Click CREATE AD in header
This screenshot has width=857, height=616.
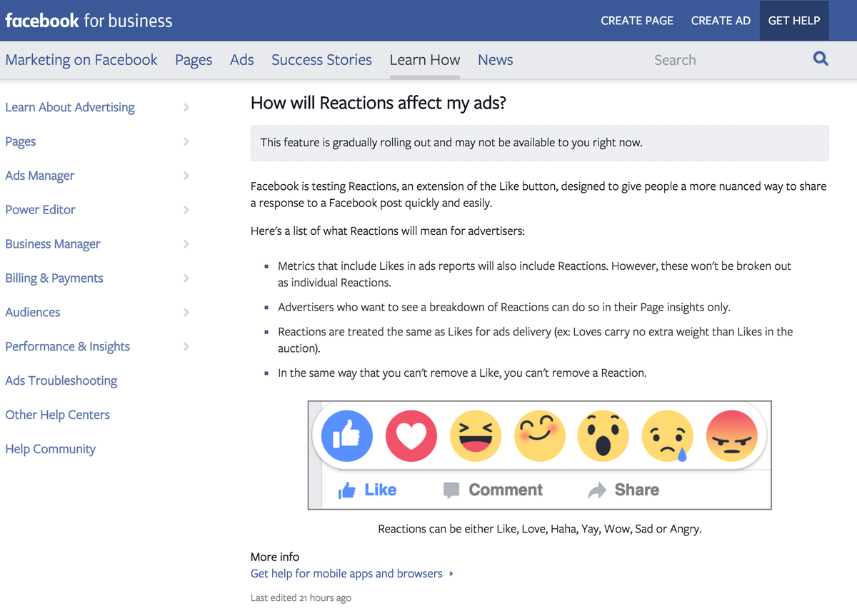[721, 21]
